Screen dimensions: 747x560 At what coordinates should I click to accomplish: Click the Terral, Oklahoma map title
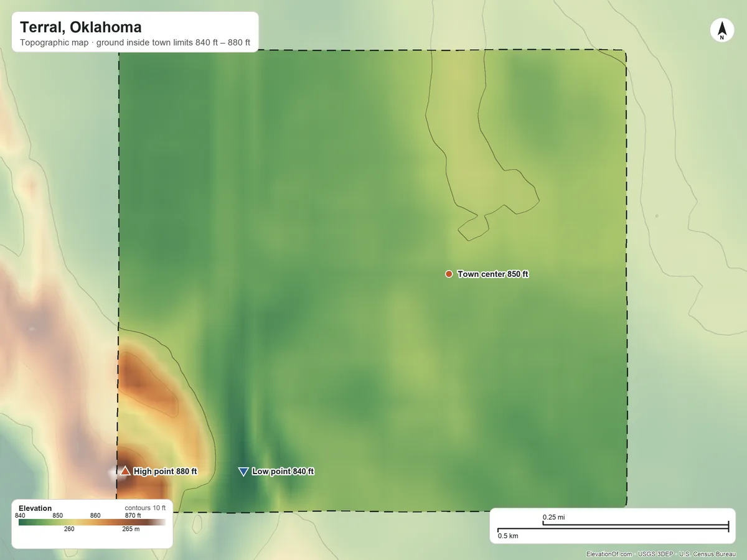coord(81,27)
